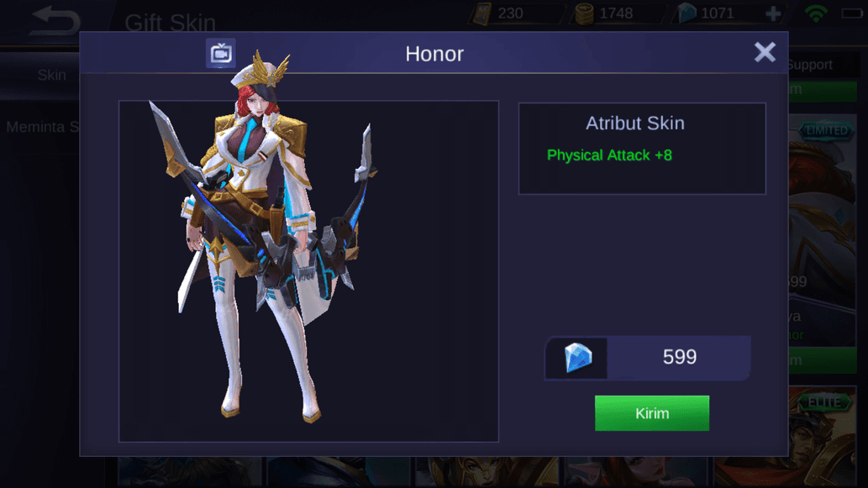Add diamonds with the plus icon
The image size is (868, 488).
(x=773, y=13)
